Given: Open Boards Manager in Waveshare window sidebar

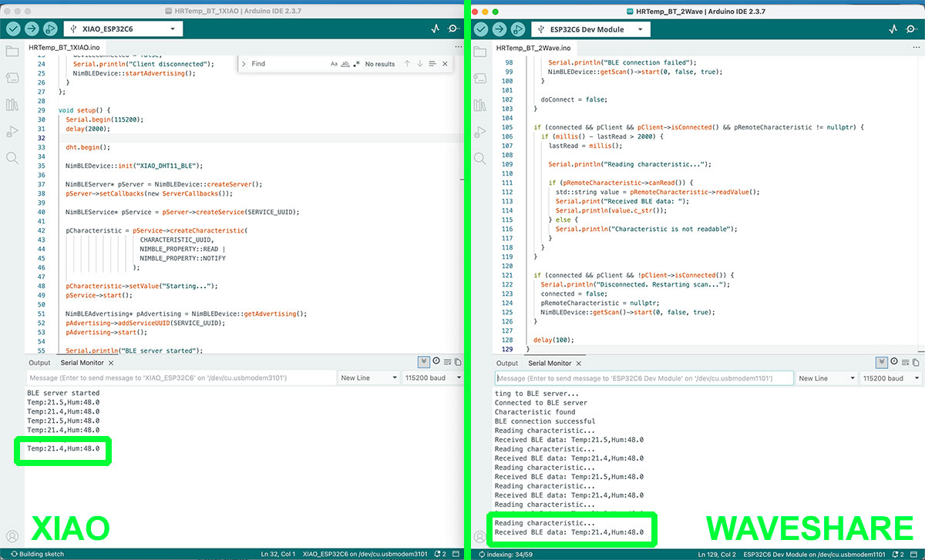Looking at the screenshot, I should [x=479, y=78].
